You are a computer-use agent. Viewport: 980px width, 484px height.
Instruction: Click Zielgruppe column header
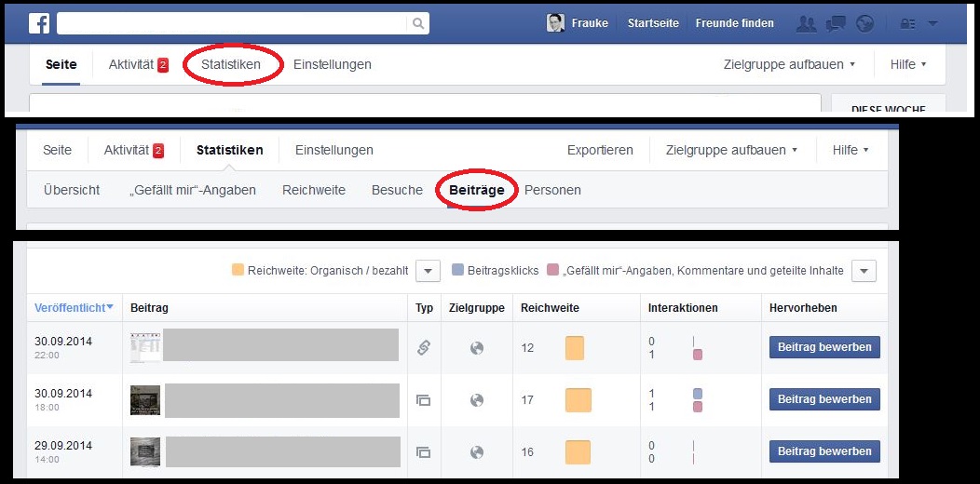(476, 308)
